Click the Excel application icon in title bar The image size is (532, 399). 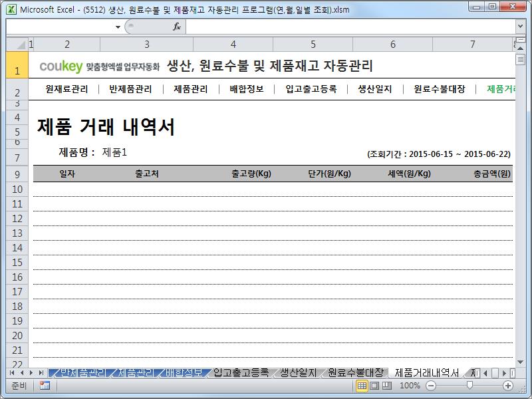[11, 9]
